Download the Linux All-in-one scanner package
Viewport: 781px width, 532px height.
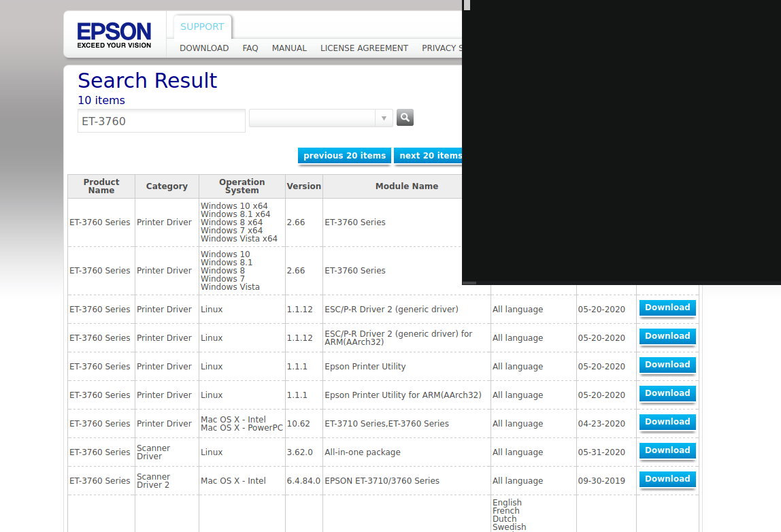[x=667, y=450]
